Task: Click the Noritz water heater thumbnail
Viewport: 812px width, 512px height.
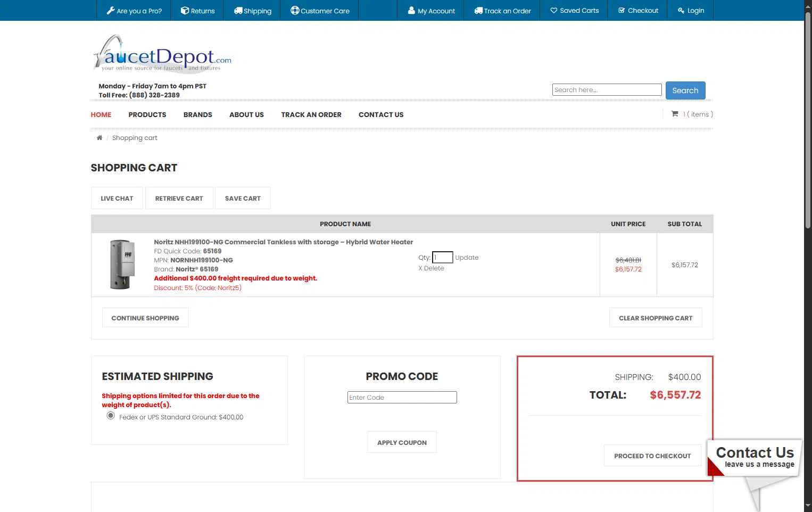Action: [122, 265]
